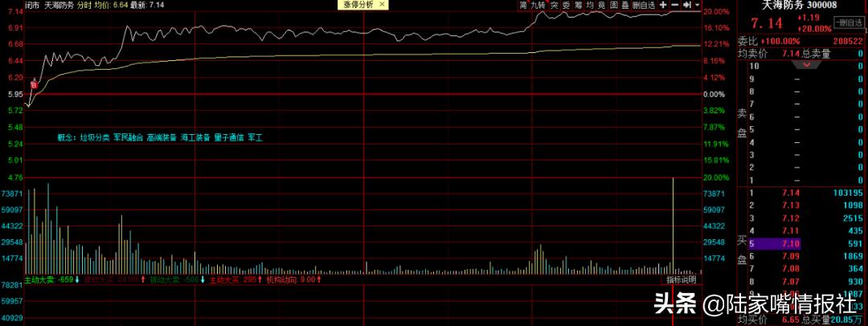Click the 委 toolbar button

pos(566,5)
